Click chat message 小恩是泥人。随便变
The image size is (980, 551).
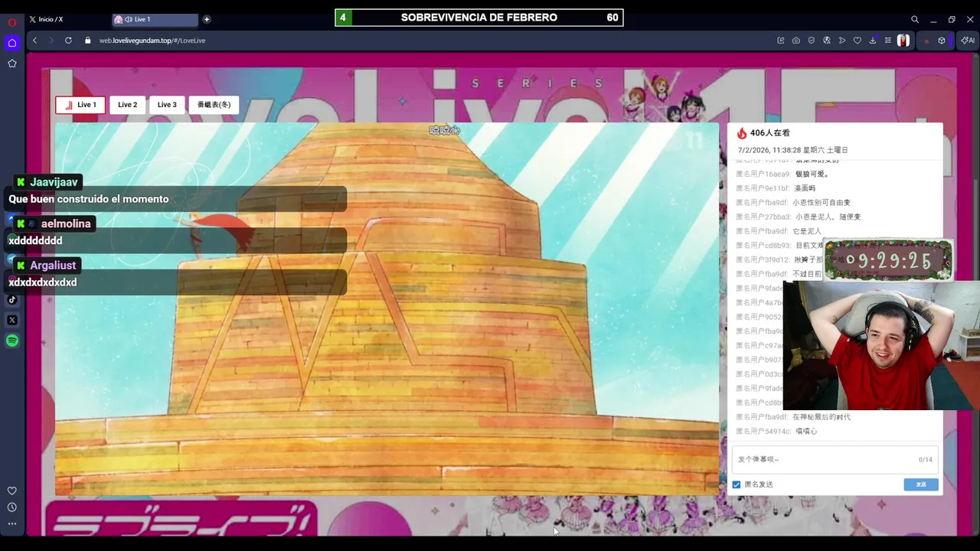(x=828, y=217)
